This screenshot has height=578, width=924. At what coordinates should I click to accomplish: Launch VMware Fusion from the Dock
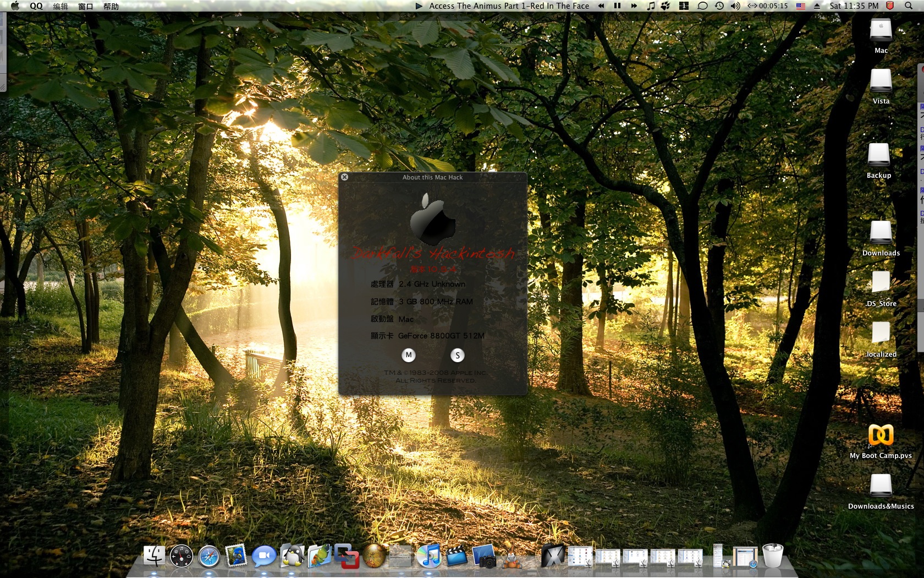(x=347, y=556)
